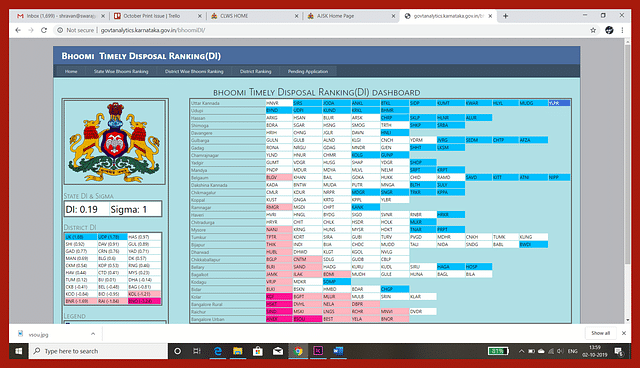Click the Not secure site info icon
Viewport: 640px width, 368px height.
click(60, 30)
